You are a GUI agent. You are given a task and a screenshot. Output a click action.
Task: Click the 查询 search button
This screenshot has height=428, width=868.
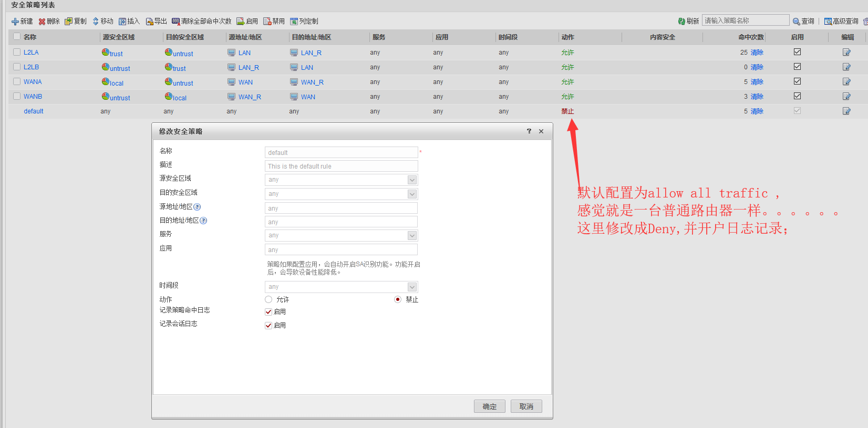tap(803, 22)
